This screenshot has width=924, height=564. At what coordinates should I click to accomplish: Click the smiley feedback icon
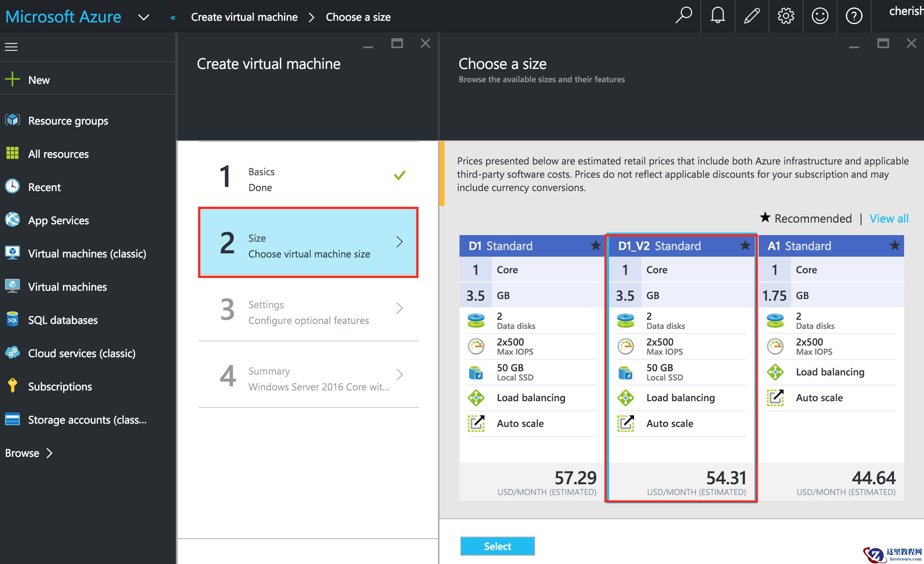coord(820,16)
